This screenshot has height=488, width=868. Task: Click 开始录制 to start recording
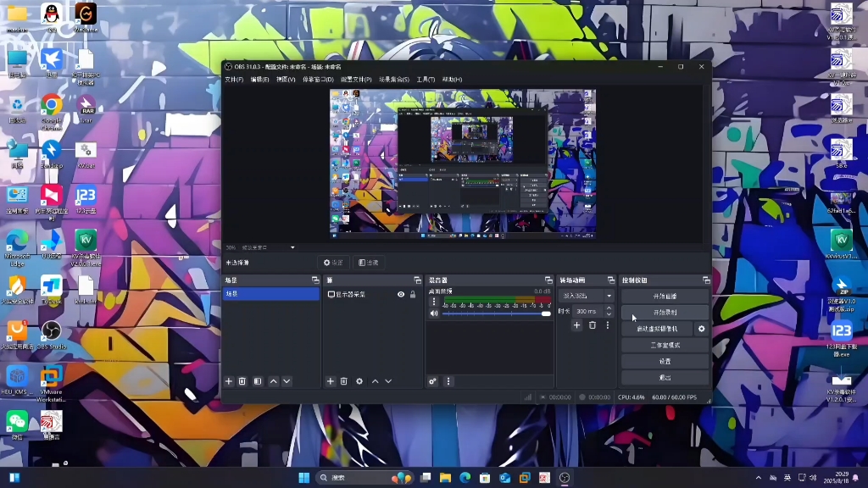pyautogui.click(x=665, y=313)
